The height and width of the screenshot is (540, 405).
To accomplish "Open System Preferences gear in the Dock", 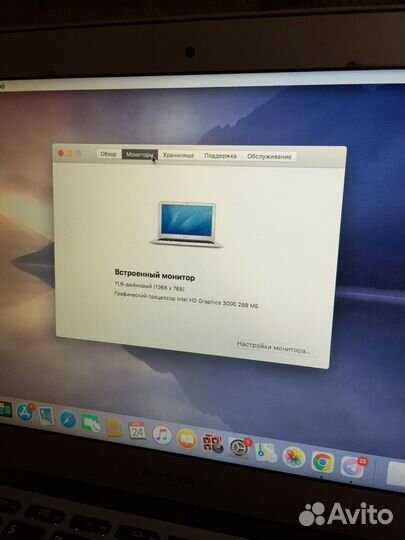I will click(x=238, y=448).
